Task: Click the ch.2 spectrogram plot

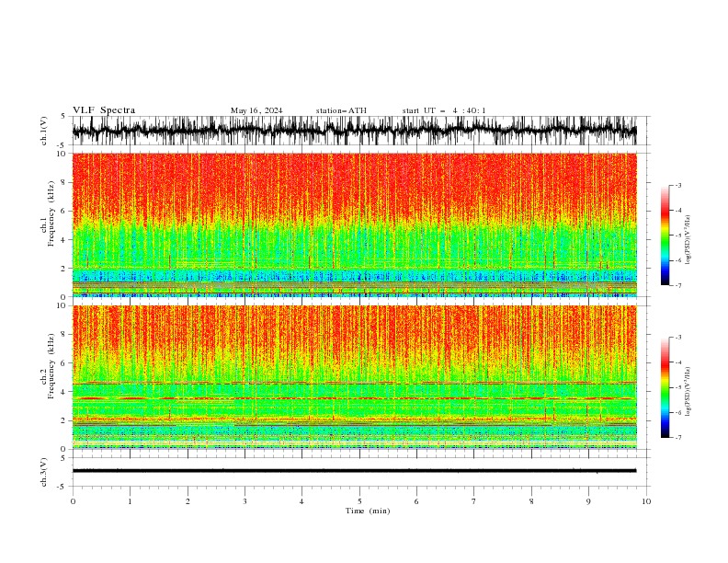Action: tap(355, 377)
